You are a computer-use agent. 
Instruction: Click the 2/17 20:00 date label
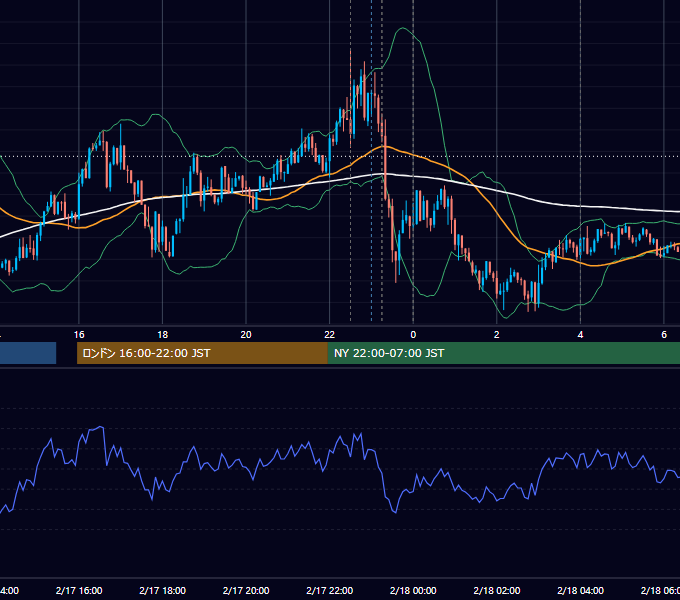point(246,590)
